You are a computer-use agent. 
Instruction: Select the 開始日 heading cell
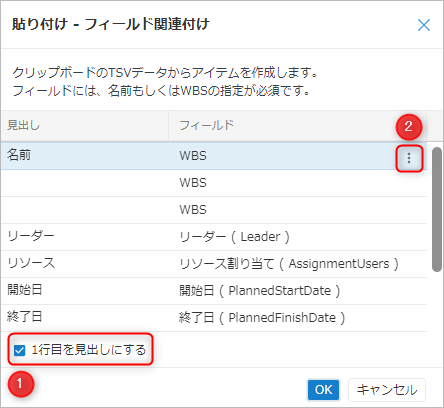click(85, 291)
